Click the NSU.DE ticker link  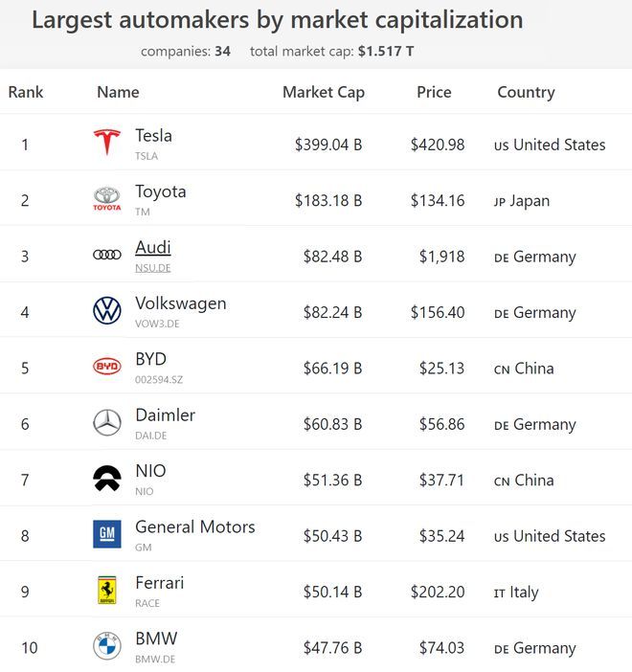click(153, 268)
